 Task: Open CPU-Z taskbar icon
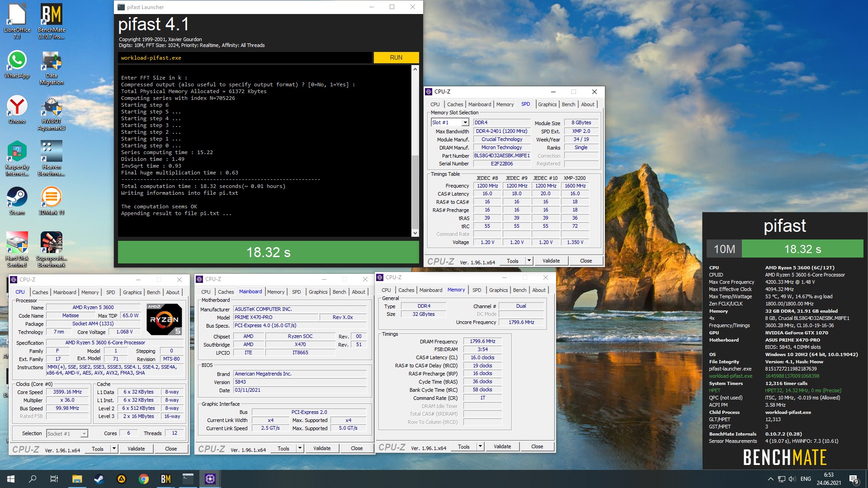(x=210, y=479)
